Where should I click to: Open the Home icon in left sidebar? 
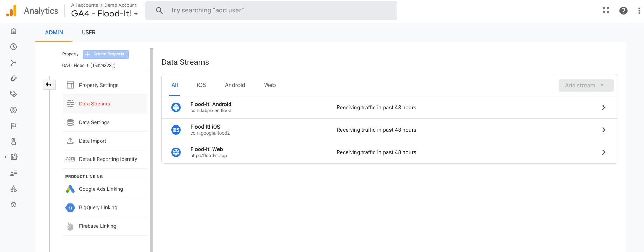click(14, 31)
